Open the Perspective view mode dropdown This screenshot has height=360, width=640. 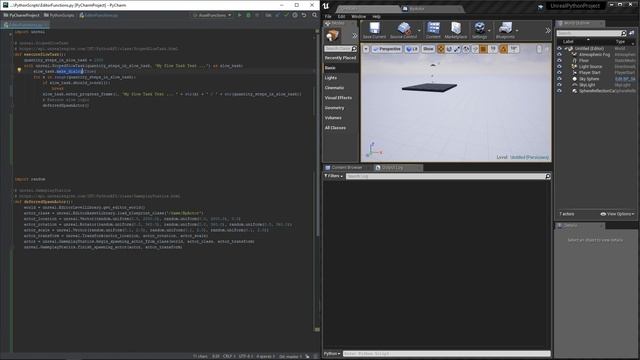(387, 49)
